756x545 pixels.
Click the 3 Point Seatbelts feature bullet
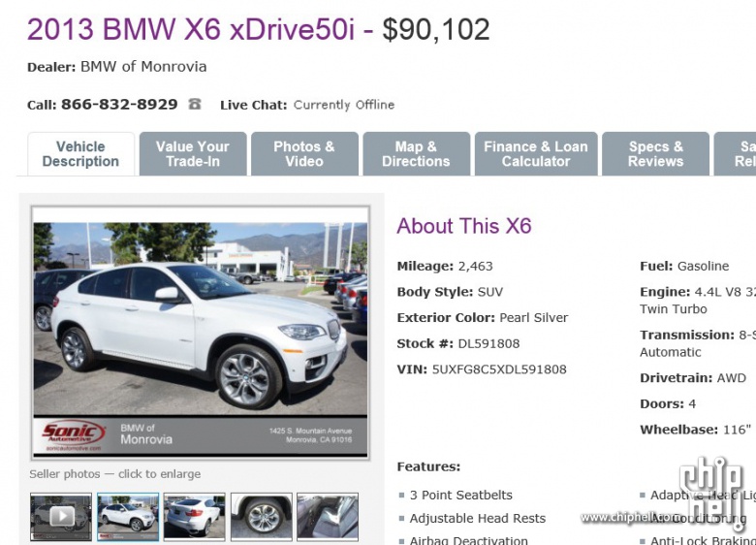point(460,495)
